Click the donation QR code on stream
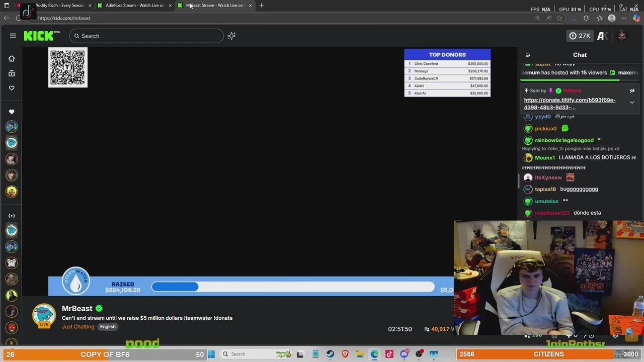Image resolution: width=644 pixels, height=362 pixels. pyautogui.click(x=68, y=67)
